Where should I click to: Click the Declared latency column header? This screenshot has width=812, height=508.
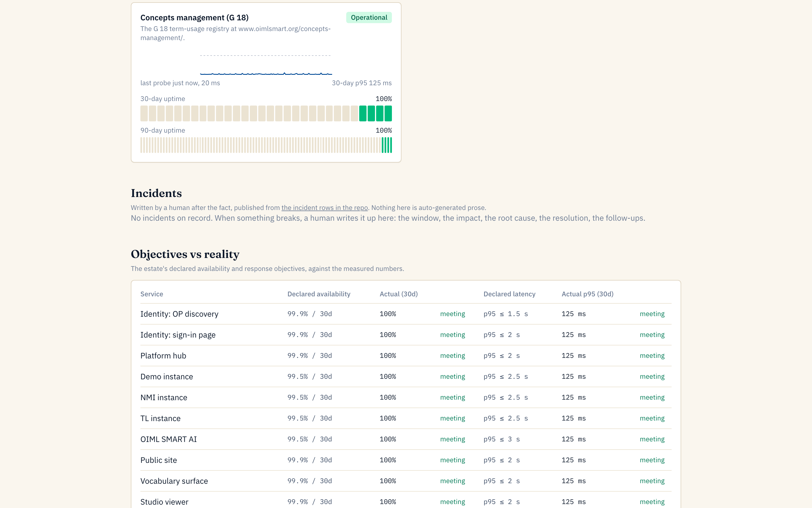click(x=509, y=294)
